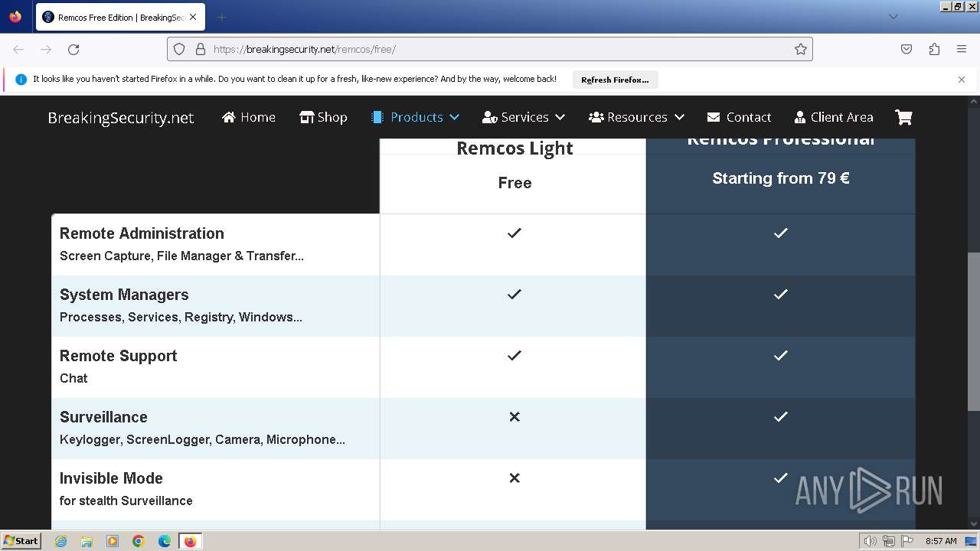The height and width of the screenshot is (551, 980).
Task: Click the Remcos Light column heading
Action: (514, 148)
